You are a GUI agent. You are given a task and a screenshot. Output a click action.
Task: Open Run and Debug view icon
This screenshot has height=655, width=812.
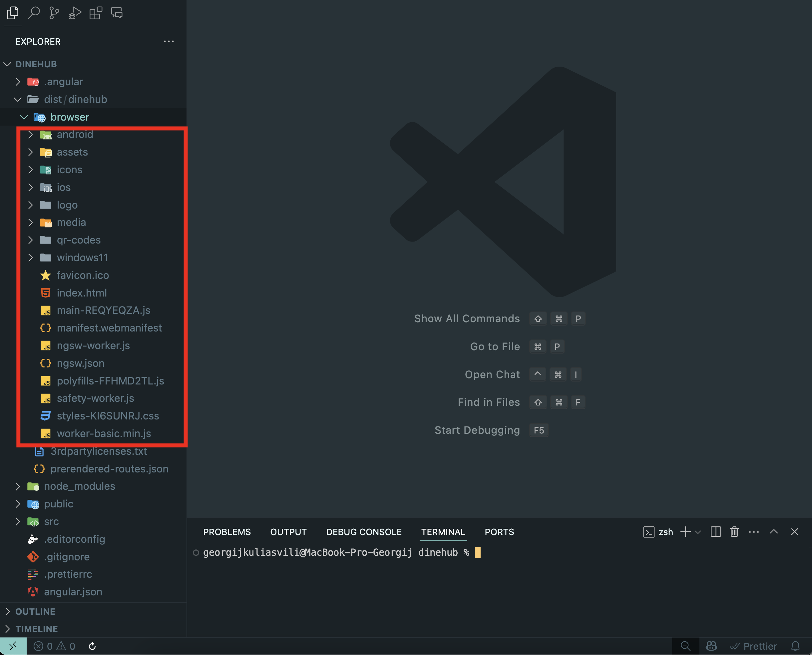pos(75,13)
